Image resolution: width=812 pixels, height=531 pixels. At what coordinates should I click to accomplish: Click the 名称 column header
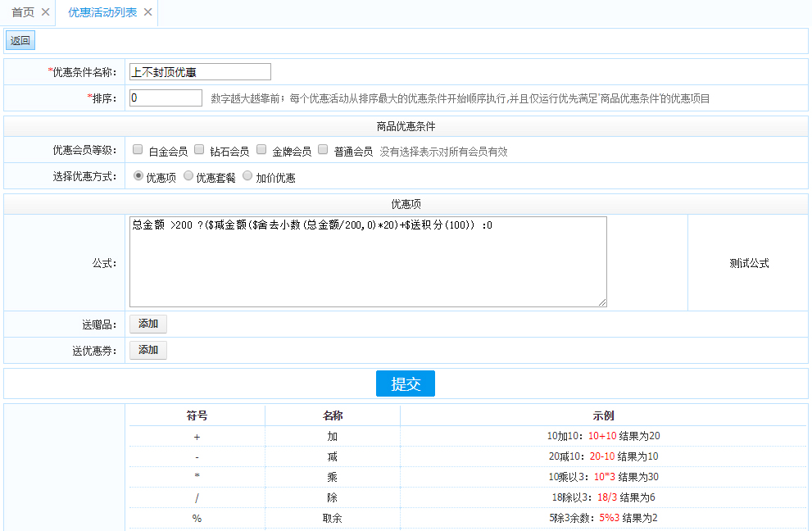(x=333, y=416)
